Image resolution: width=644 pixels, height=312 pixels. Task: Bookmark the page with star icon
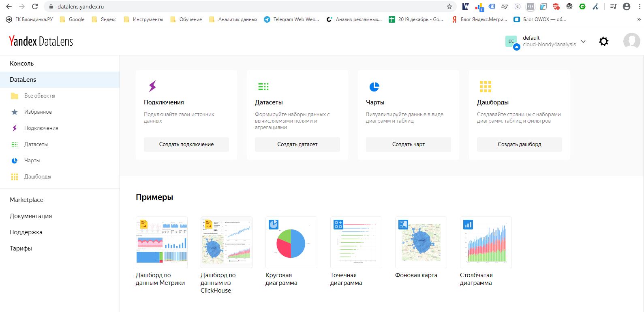click(x=449, y=6)
